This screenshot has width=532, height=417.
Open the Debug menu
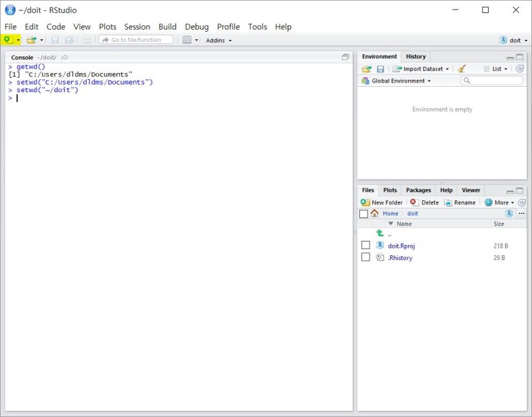coord(197,27)
